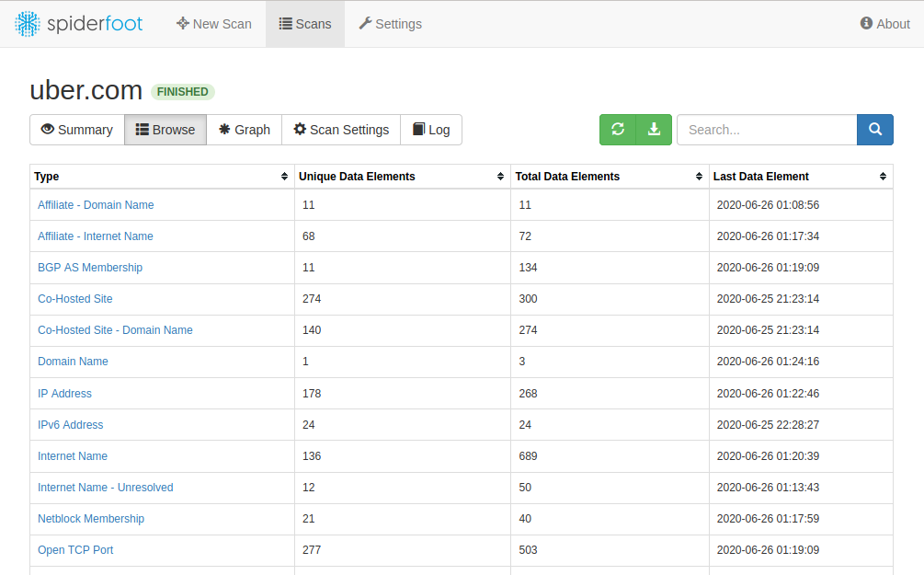This screenshot has height=575, width=924.
Task: Select unique count 140 in Co-Hosted Domain Name row
Action: [312, 329]
